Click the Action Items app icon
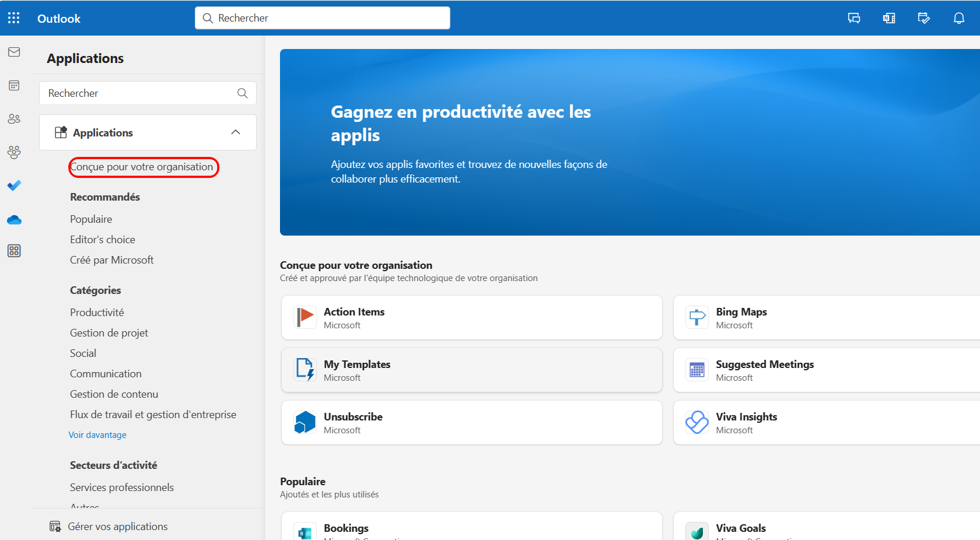 tap(305, 317)
